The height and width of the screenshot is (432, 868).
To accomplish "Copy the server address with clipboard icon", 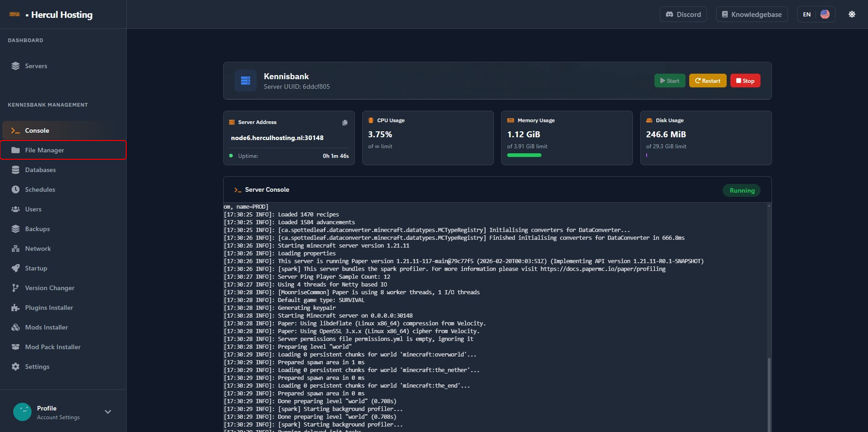I will pos(345,123).
